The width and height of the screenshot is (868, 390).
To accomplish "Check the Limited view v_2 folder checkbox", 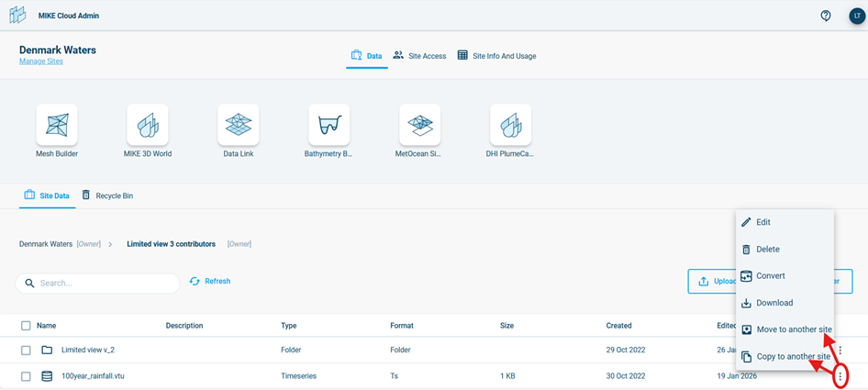I will tap(26, 351).
